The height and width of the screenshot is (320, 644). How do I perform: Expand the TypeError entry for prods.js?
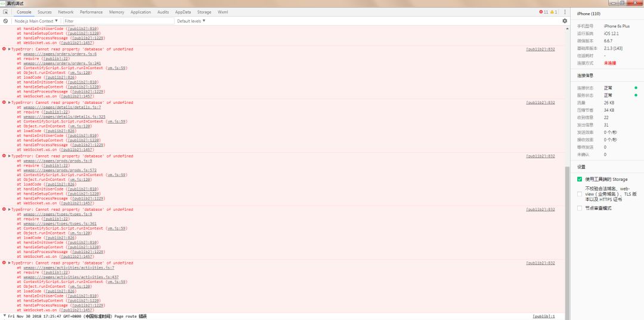click(10, 156)
